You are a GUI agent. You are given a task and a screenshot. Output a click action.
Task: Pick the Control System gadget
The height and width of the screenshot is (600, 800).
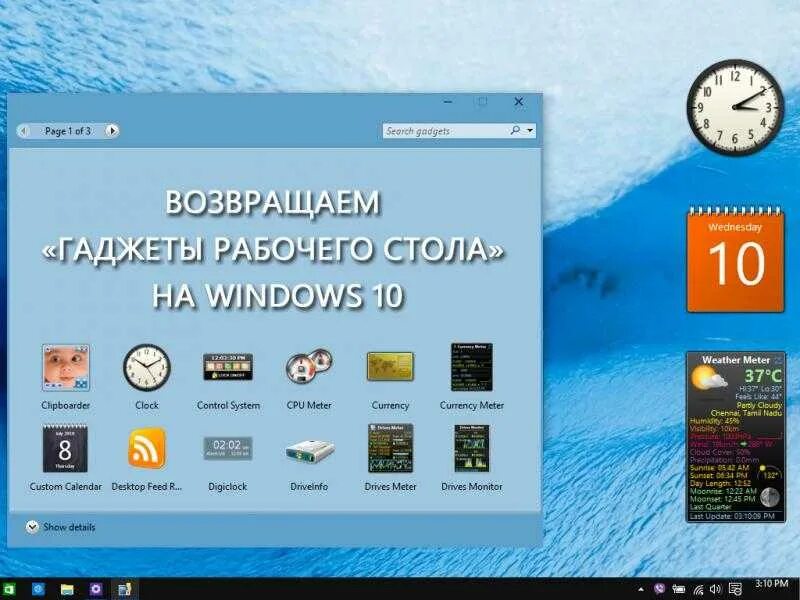click(228, 367)
